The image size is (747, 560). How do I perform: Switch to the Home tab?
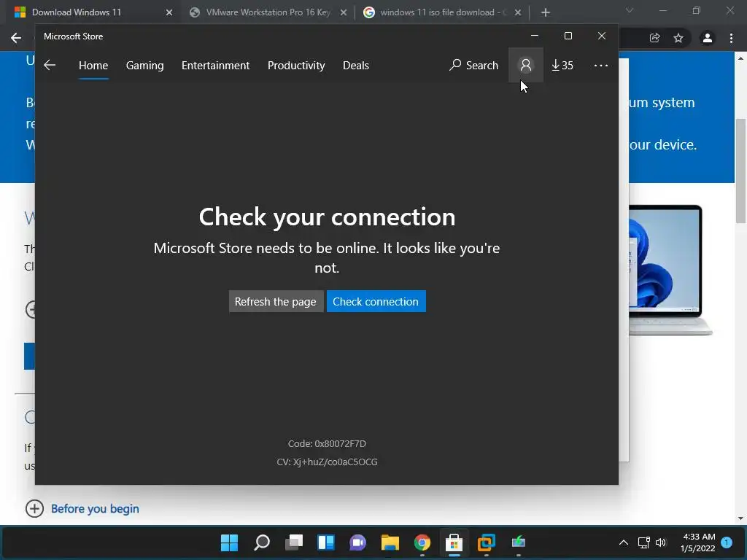93,65
